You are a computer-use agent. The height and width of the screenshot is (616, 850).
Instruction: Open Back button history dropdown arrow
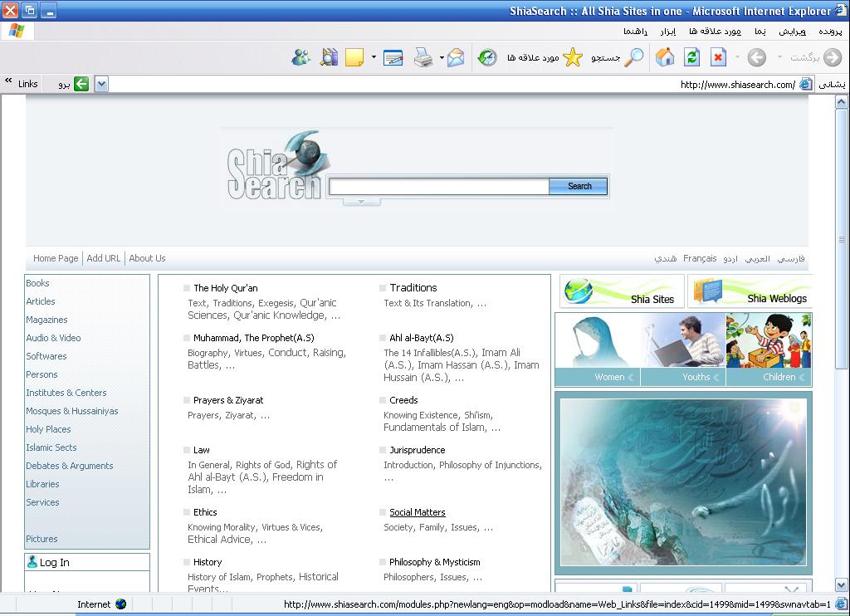coord(779,57)
